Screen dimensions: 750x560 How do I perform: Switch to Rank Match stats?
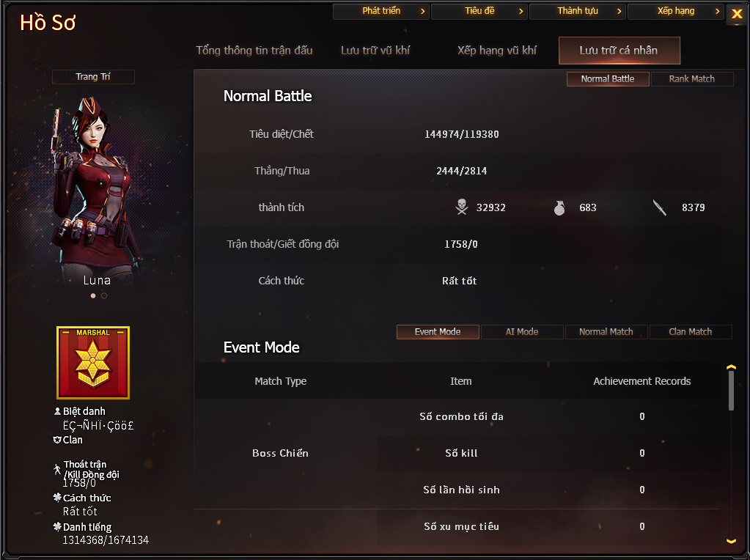pos(691,79)
